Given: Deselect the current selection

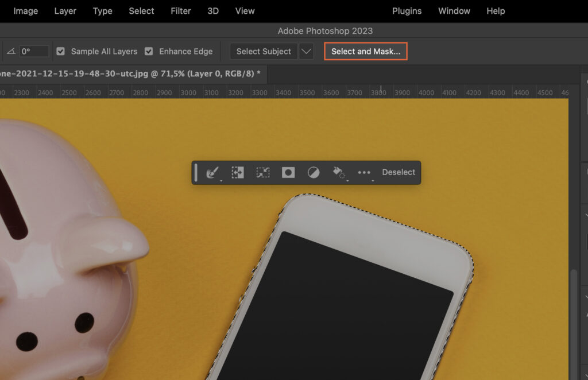Looking at the screenshot, I should (399, 172).
